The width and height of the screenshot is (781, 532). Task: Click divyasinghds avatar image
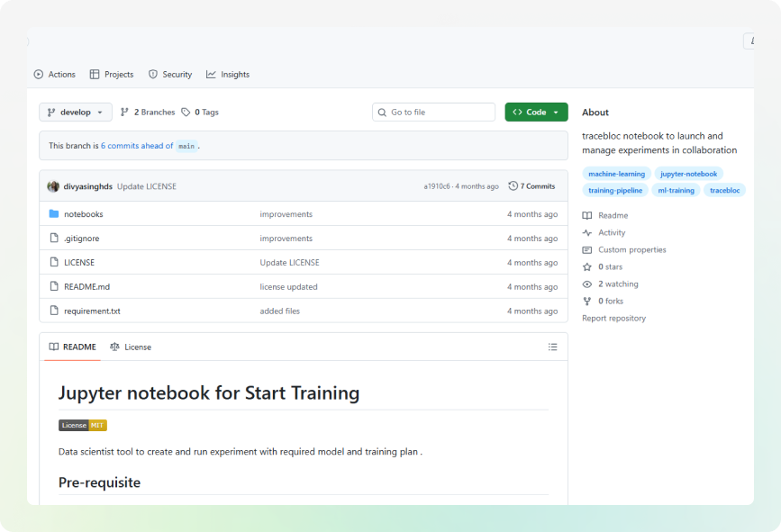tap(53, 186)
